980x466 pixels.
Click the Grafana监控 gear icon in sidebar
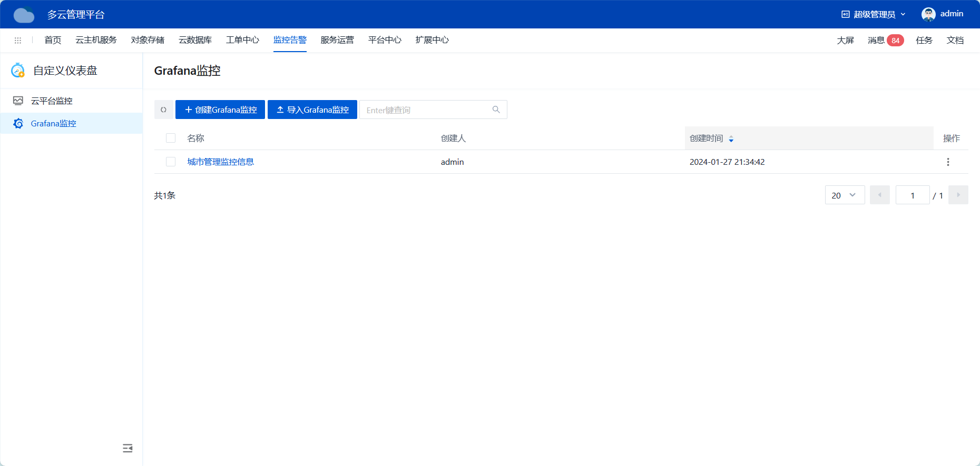coord(18,123)
